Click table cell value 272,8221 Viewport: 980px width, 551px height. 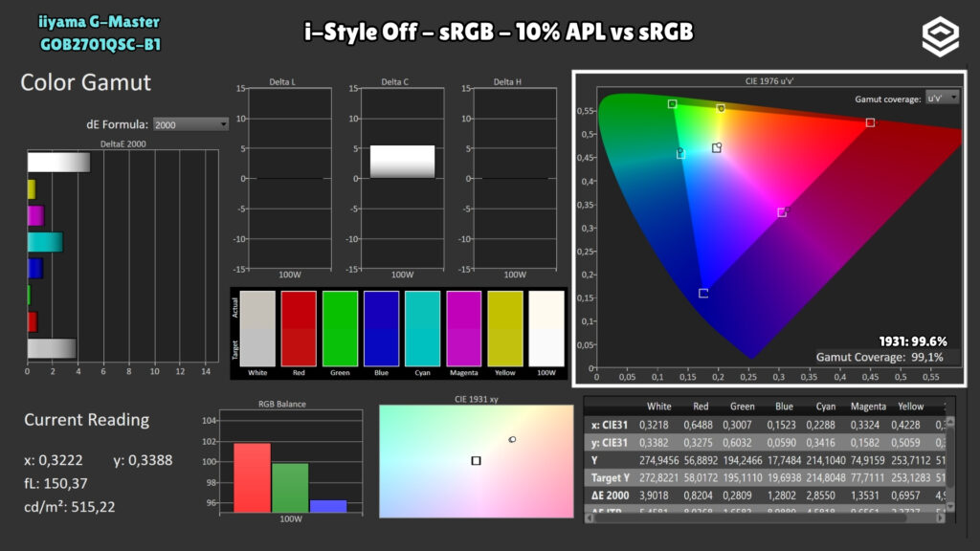click(658, 478)
